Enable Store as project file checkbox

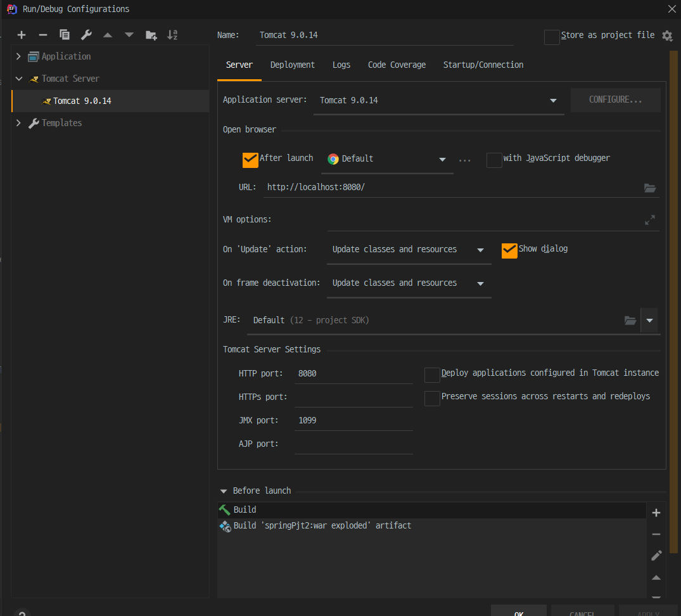tap(552, 37)
